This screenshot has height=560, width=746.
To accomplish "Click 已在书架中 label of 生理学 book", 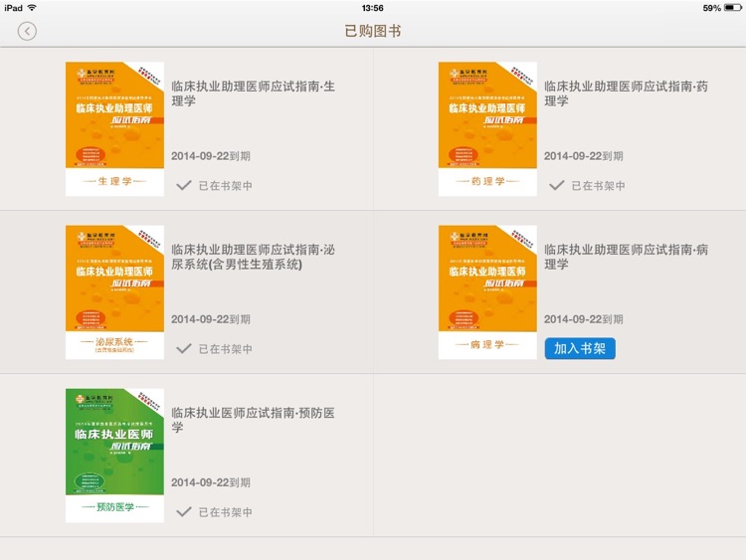I will tap(226, 186).
